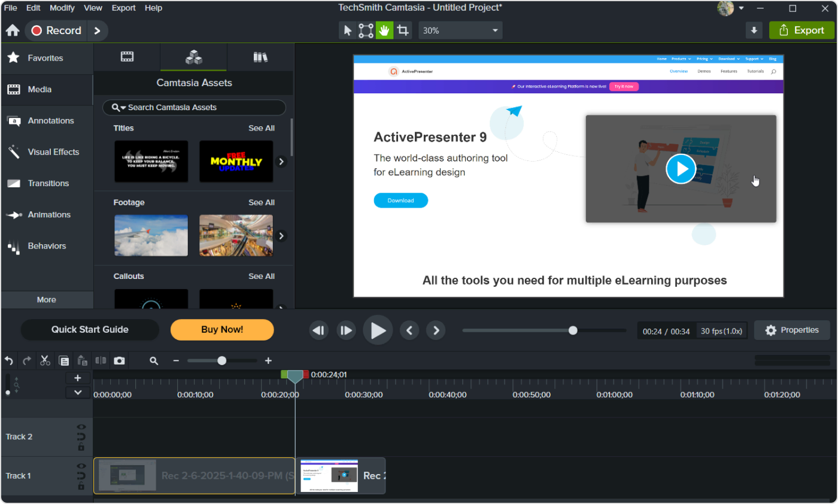Viewport: 838px width, 504px height.
Task: Click the arrow next to the Record button
Action: [98, 30]
